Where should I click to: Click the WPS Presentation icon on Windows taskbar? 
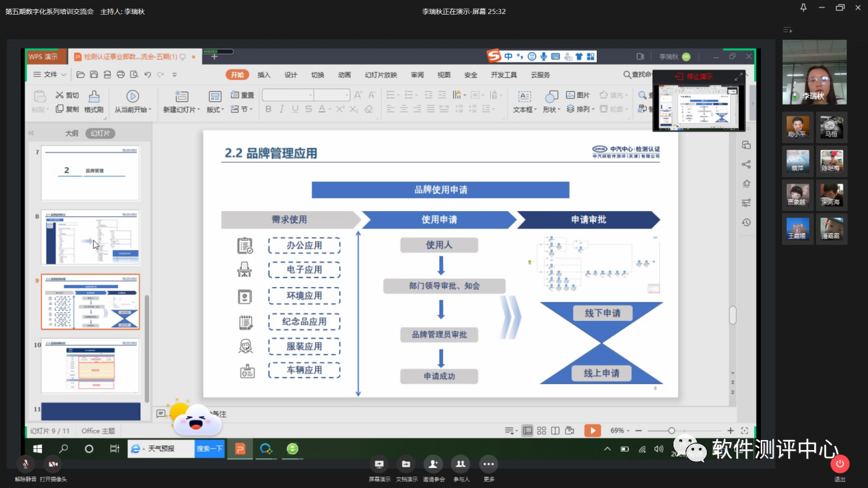[x=240, y=449]
